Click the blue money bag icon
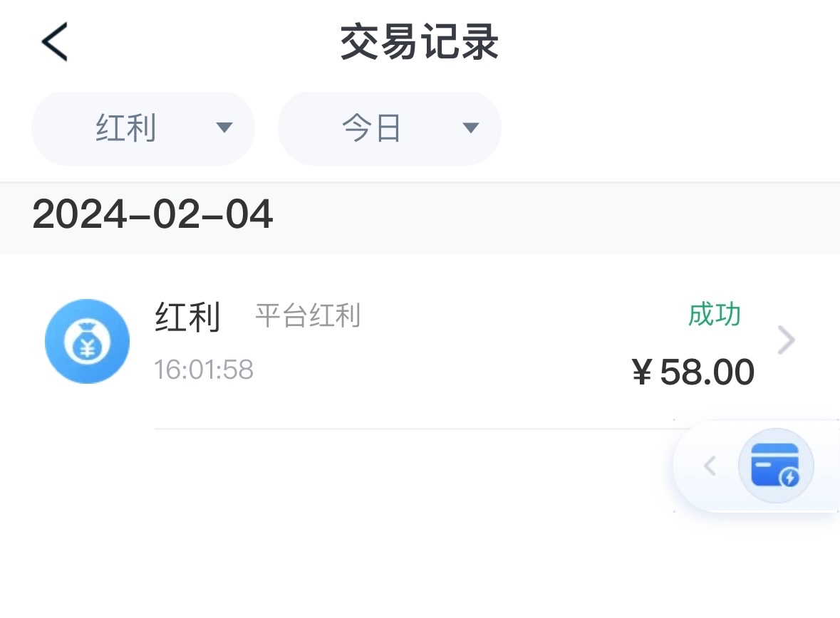 click(x=87, y=342)
